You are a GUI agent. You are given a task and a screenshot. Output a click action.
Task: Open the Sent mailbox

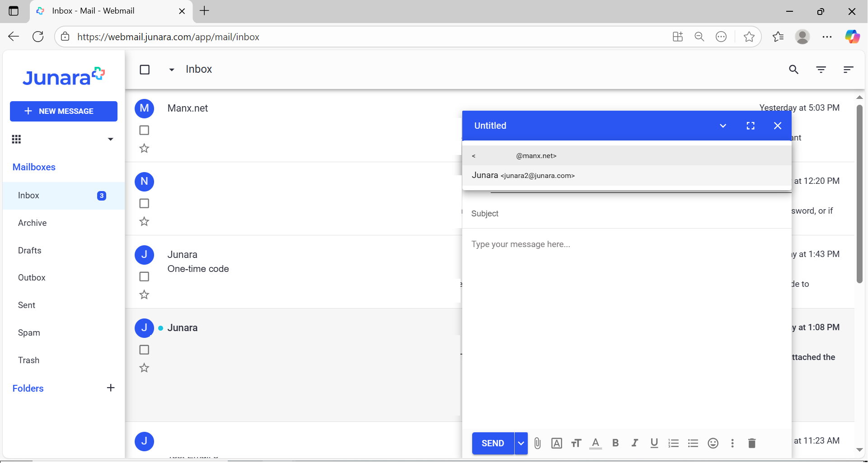click(x=64, y=305)
